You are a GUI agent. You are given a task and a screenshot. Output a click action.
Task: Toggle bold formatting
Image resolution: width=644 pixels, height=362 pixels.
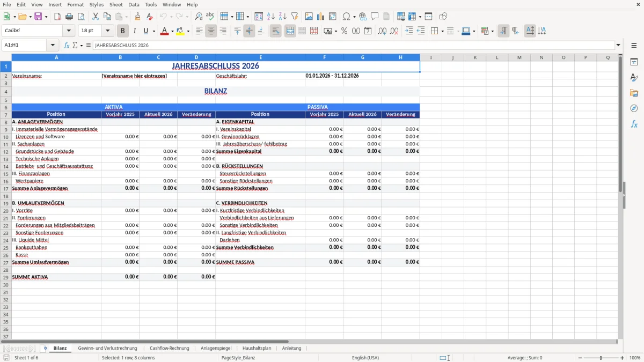[x=122, y=31]
